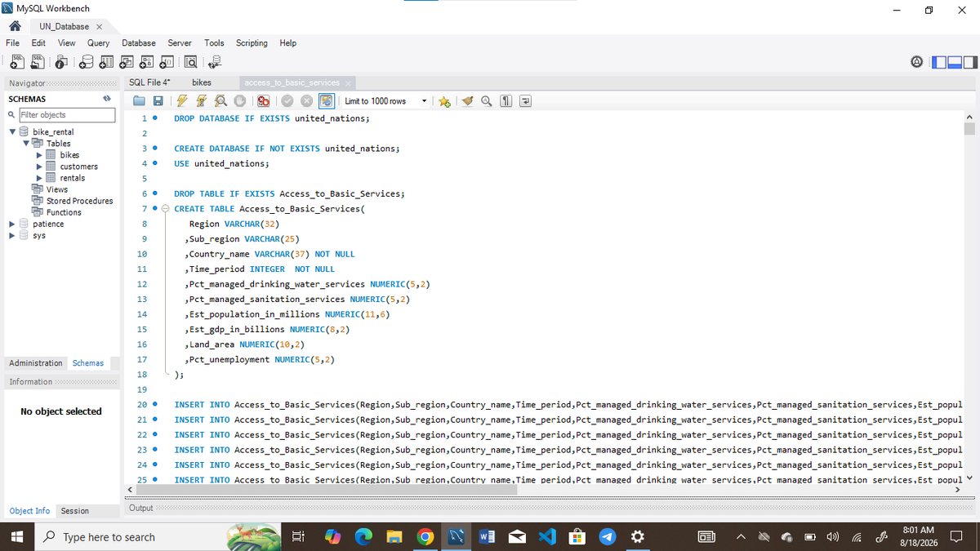Open the File menu
980x551 pixels.
(13, 43)
